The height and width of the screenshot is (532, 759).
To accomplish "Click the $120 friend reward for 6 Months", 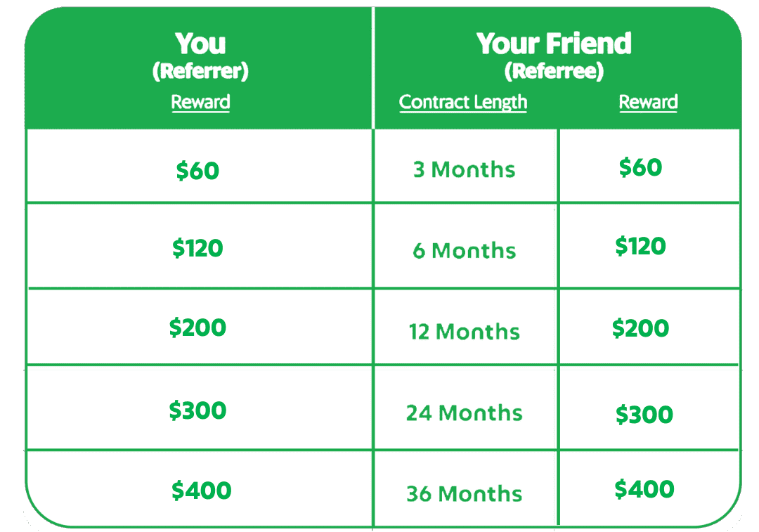I will (x=640, y=247).
